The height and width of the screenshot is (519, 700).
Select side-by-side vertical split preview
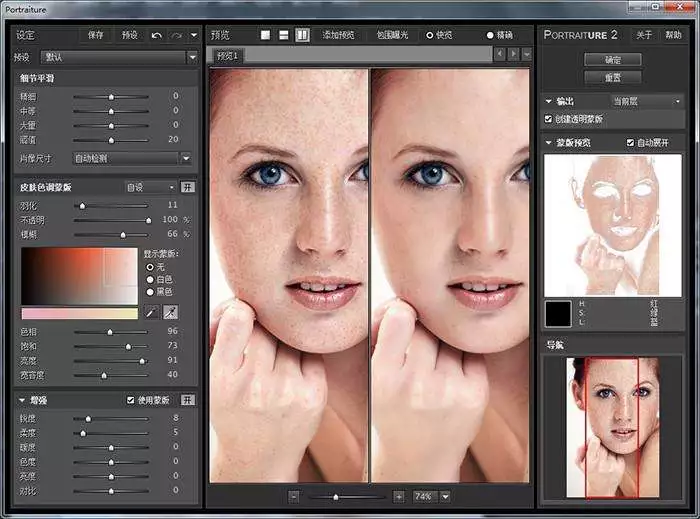302,35
